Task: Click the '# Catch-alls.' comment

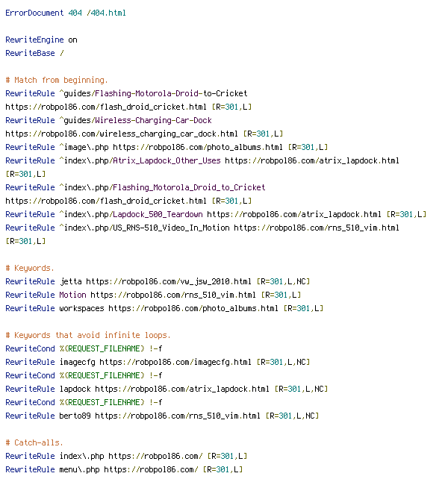Action: [x=34, y=442]
